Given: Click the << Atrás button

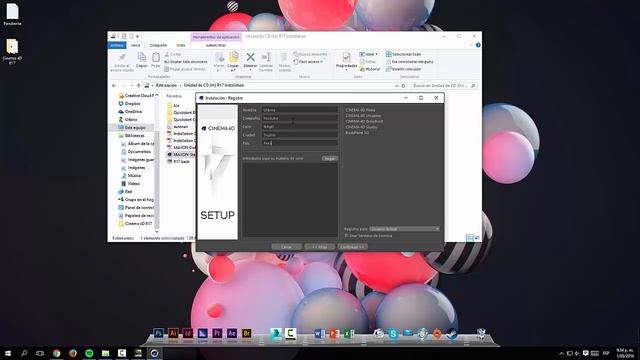Looking at the screenshot, I should click(320, 247).
